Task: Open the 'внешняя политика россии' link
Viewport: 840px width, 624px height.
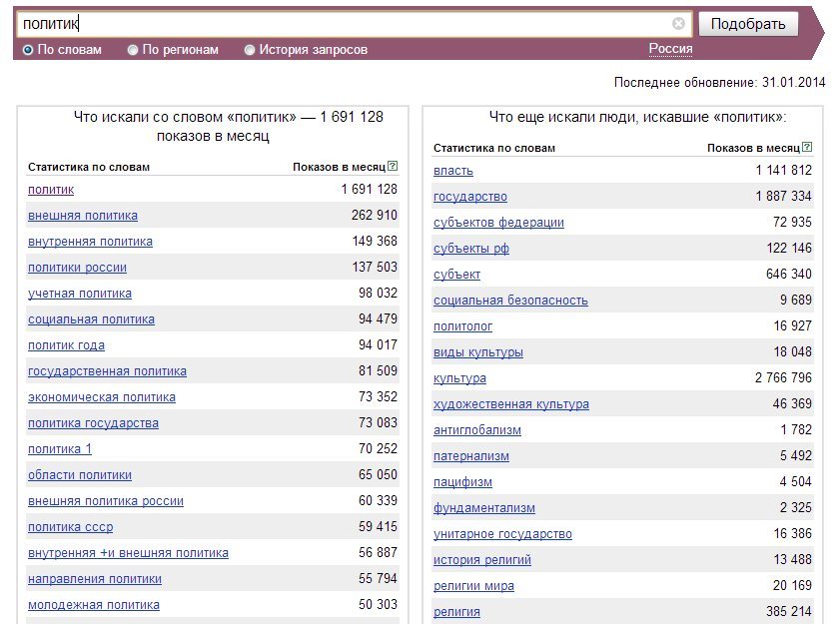Action: tap(106, 501)
